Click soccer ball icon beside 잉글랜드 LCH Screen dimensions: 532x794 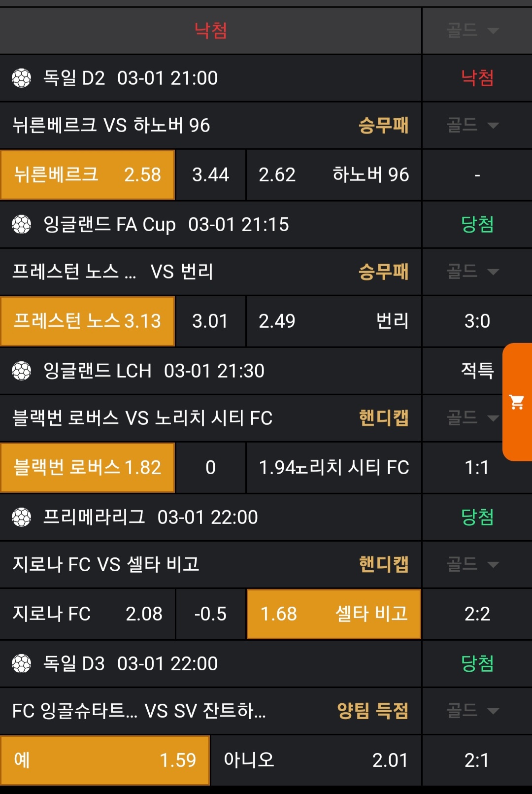(22, 371)
